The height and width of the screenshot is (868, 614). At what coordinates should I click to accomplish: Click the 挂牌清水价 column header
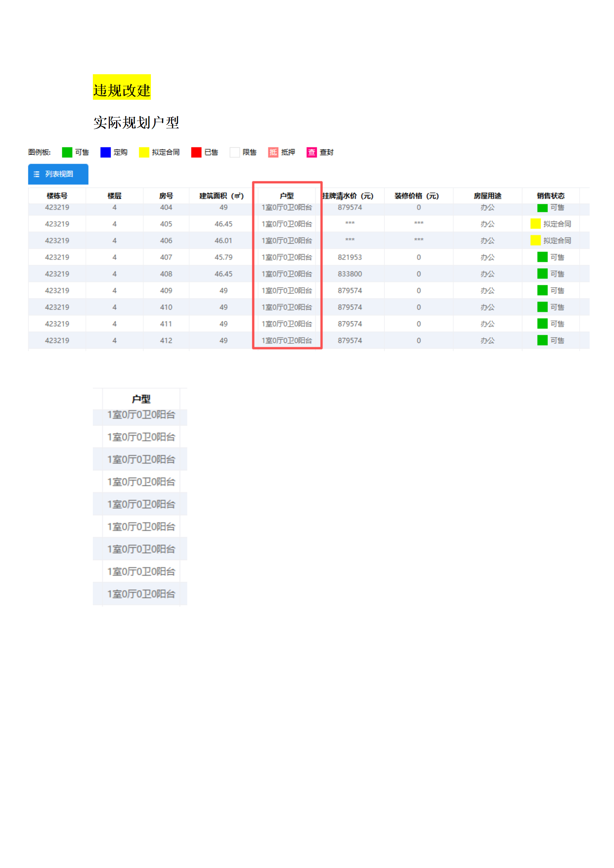348,196
